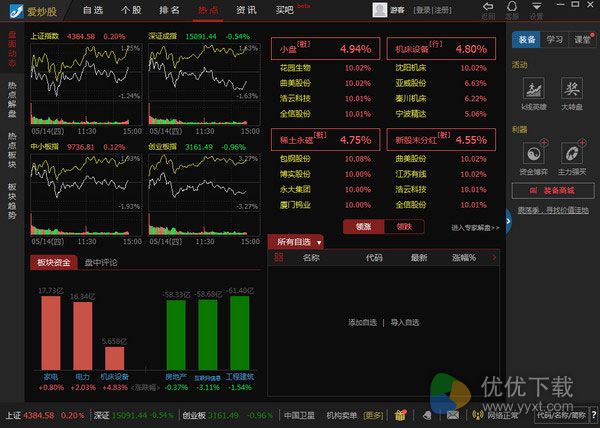Open the 个股 menu
The height and width of the screenshot is (428, 600).
click(x=131, y=10)
